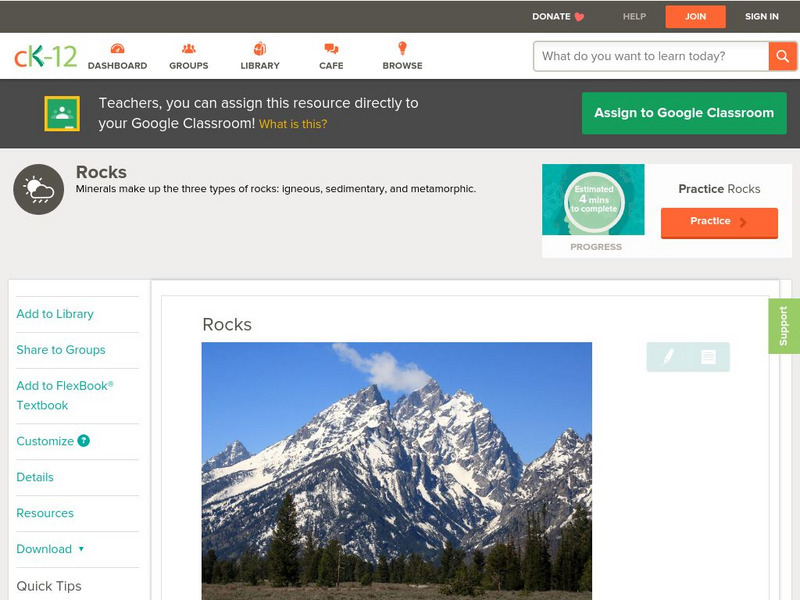Click the Quick Tips heading
800x600 pixels.
49,586
